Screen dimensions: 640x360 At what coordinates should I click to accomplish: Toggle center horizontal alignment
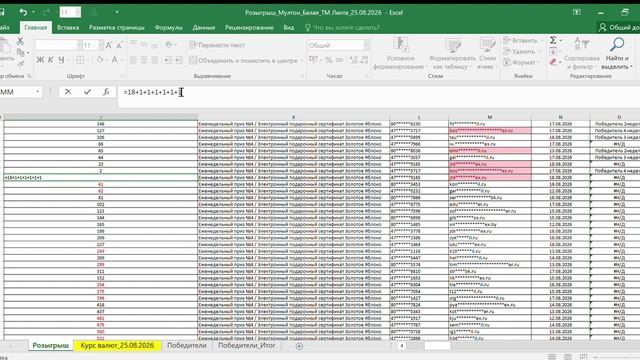point(144,60)
